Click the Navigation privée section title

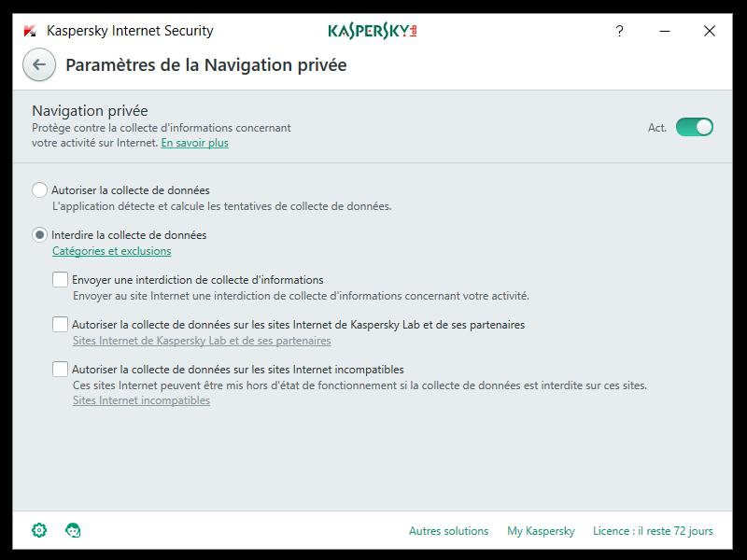pos(90,111)
